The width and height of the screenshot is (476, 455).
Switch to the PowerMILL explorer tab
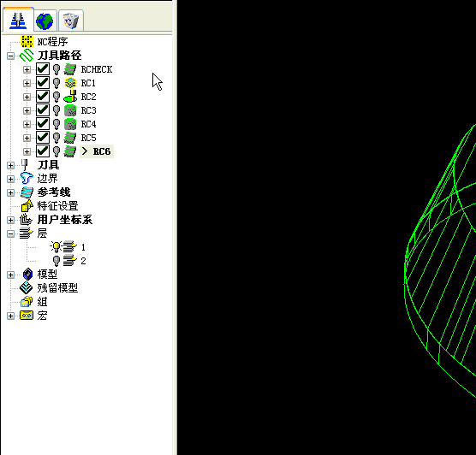18,21
